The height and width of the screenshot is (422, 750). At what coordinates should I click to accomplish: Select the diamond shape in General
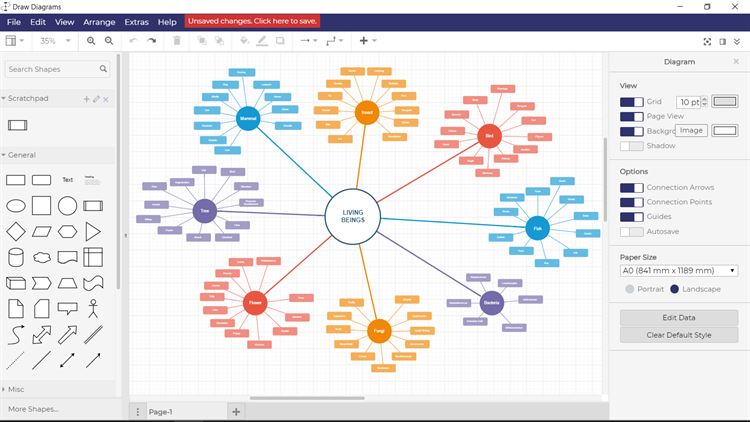[x=16, y=232]
